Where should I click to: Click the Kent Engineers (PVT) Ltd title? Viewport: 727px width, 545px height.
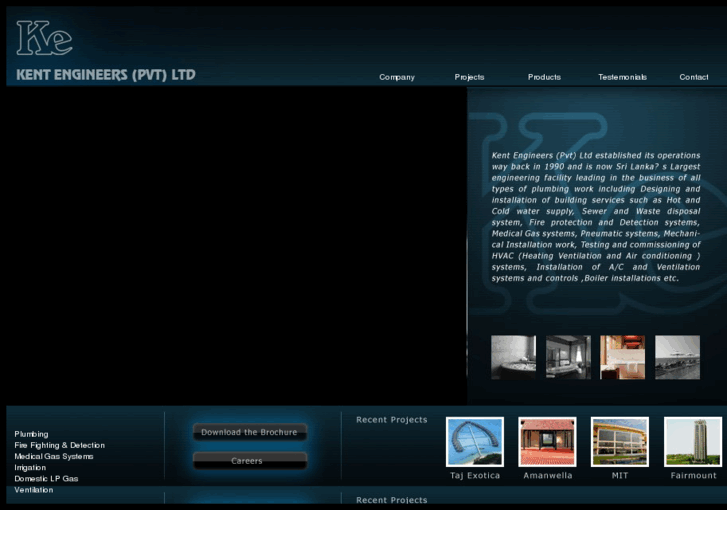pyautogui.click(x=106, y=75)
